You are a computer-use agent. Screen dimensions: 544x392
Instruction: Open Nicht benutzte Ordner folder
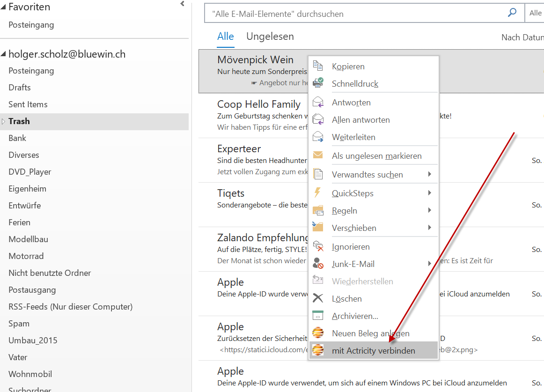(x=50, y=273)
